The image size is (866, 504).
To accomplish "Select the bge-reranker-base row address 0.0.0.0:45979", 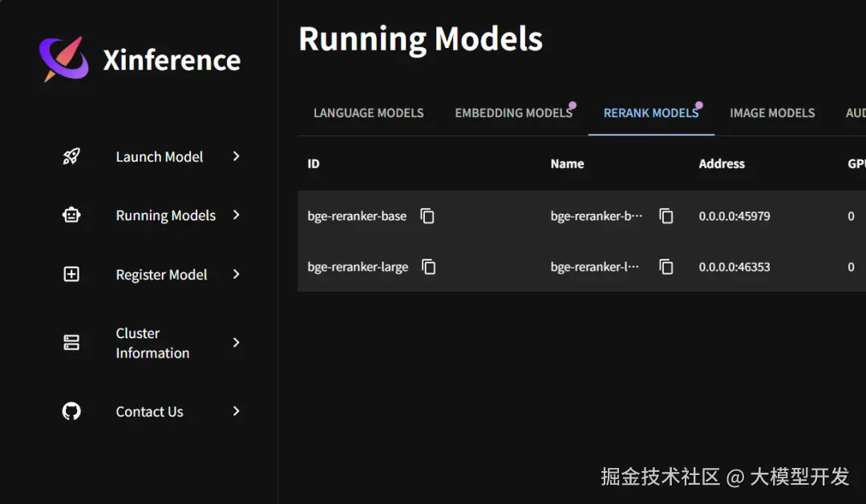I will coord(734,216).
